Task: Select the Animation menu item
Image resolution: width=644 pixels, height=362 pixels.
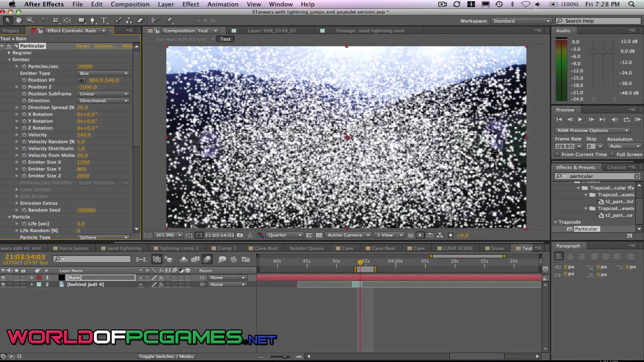Action: pyautogui.click(x=223, y=4)
